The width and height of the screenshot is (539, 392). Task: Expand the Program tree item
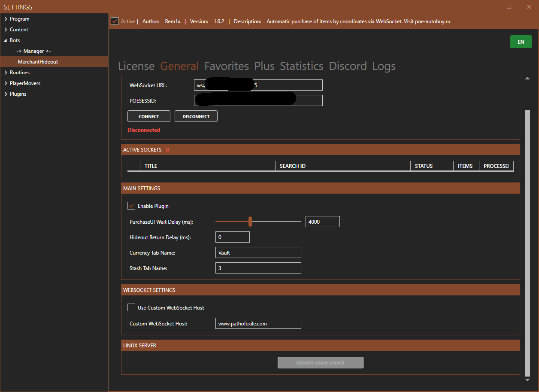click(x=5, y=18)
